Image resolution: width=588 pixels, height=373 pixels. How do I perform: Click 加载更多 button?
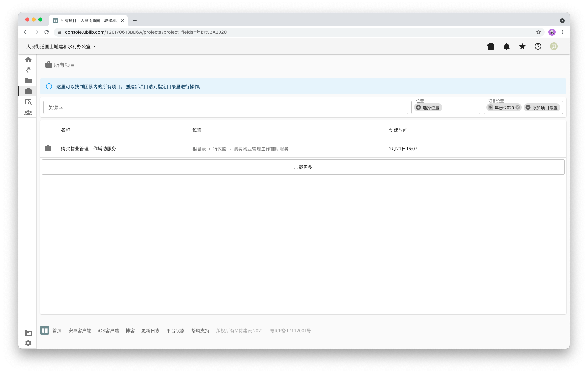click(303, 167)
